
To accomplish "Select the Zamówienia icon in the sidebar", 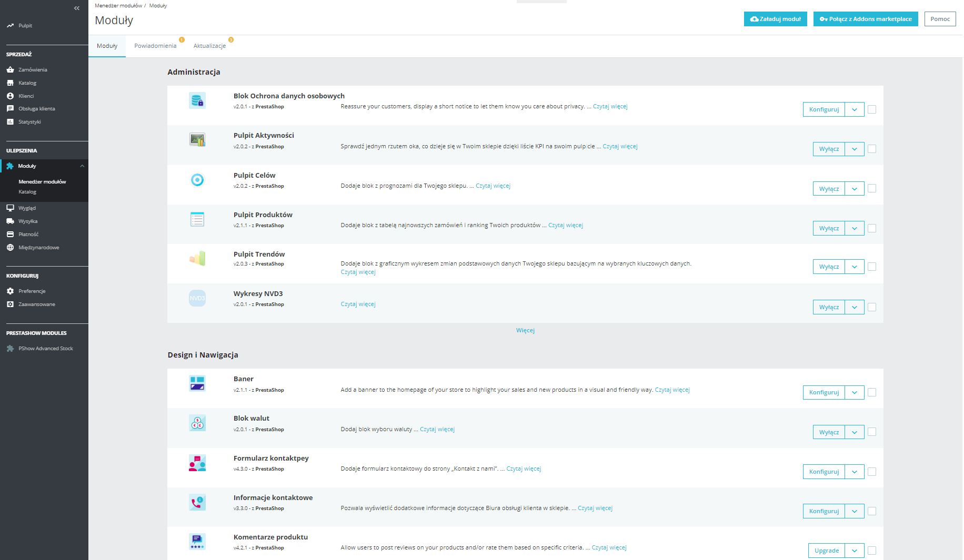I will [x=11, y=69].
